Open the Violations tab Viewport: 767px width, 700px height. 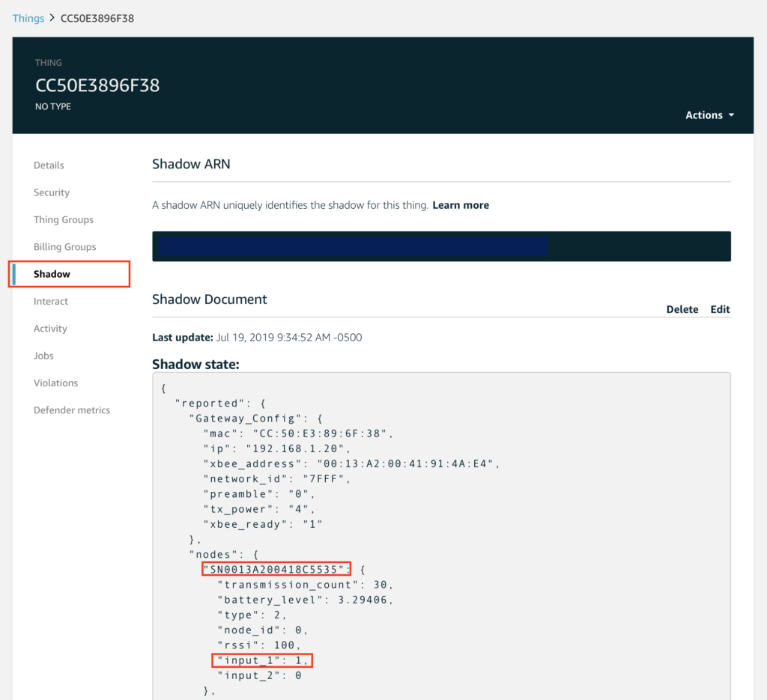55,383
